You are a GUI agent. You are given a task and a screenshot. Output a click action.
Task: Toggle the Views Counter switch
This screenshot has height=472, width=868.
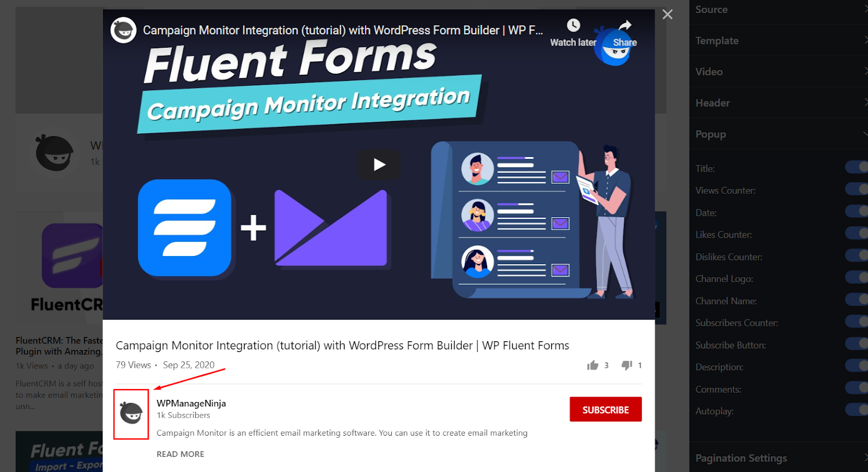857,189
